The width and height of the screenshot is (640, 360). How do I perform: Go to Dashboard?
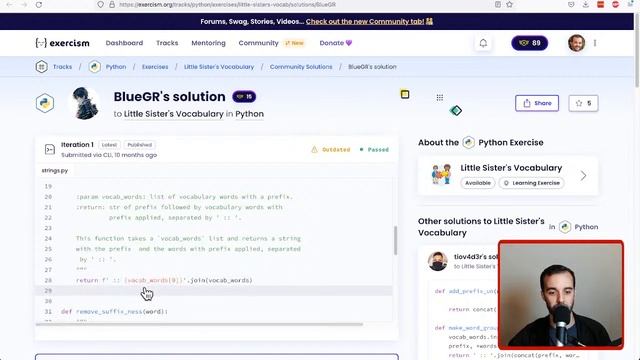coord(124,43)
